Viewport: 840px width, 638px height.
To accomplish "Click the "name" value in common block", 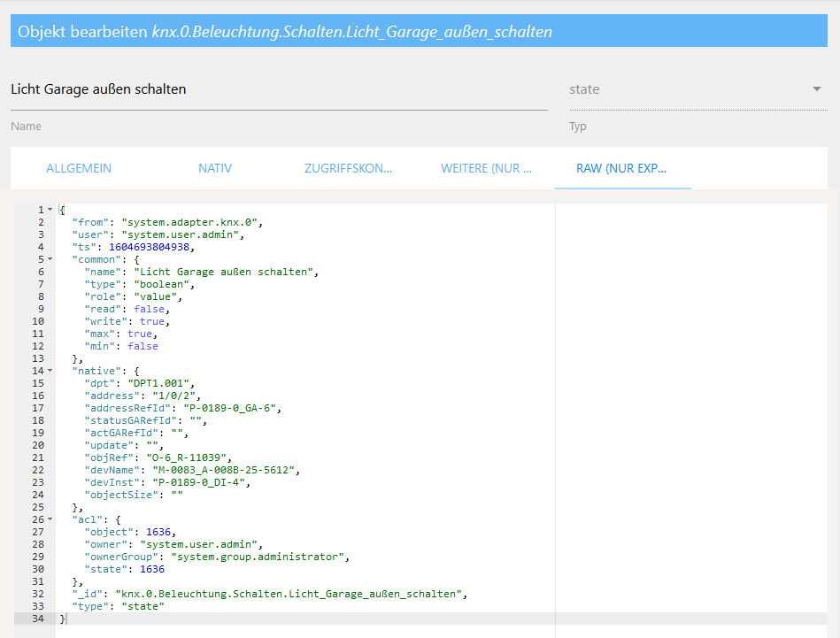I will [223, 272].
